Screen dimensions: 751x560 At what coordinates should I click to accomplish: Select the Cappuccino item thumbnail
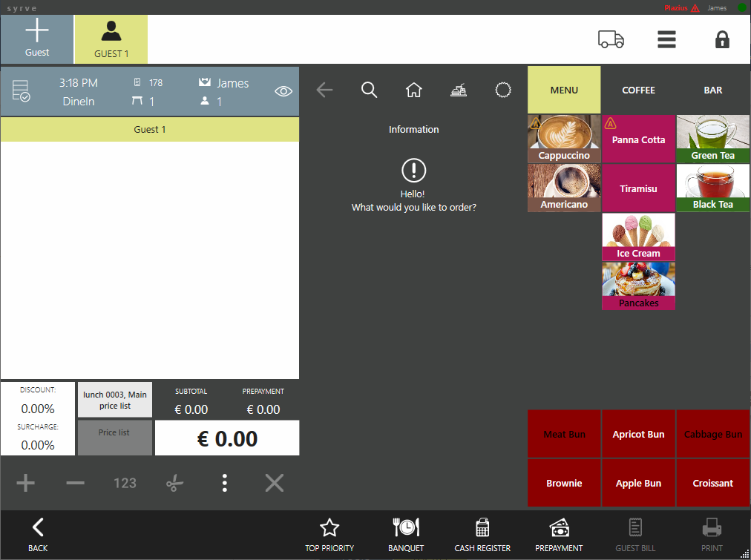click(564, 139)
